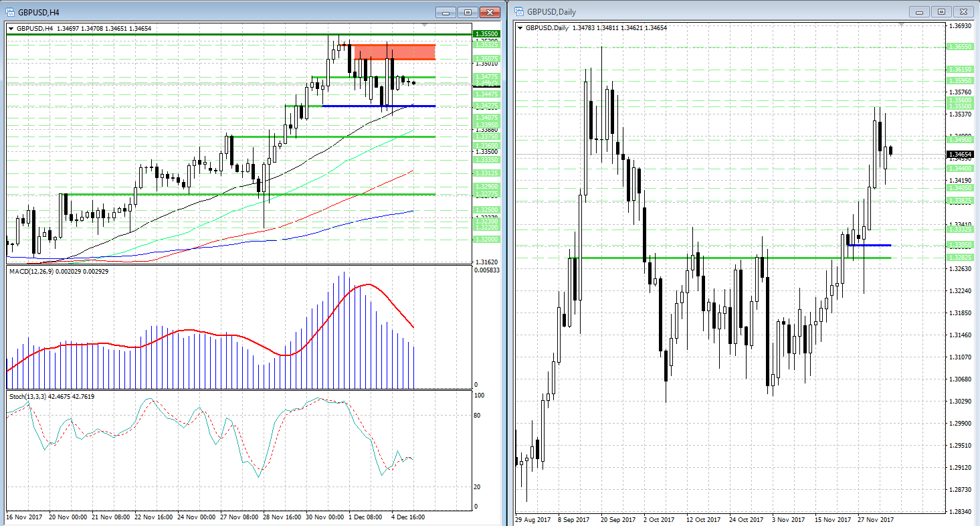Click the Stoch(13,3,3) indicator label
Image resolution: width=980 pixels, height=526 pixels.
(51, 397)
